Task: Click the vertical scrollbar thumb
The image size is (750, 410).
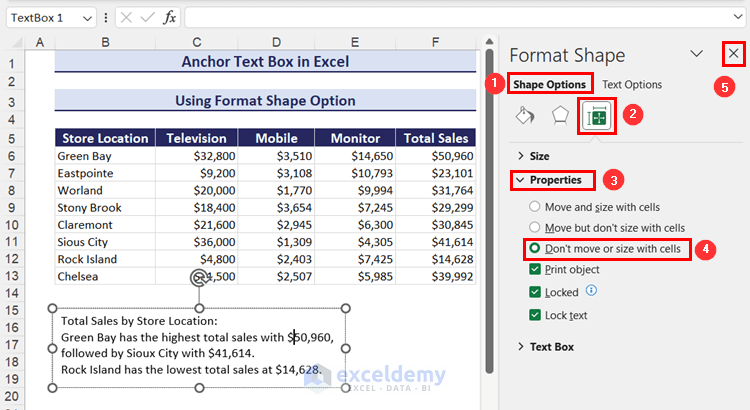Action: point(489,211)
